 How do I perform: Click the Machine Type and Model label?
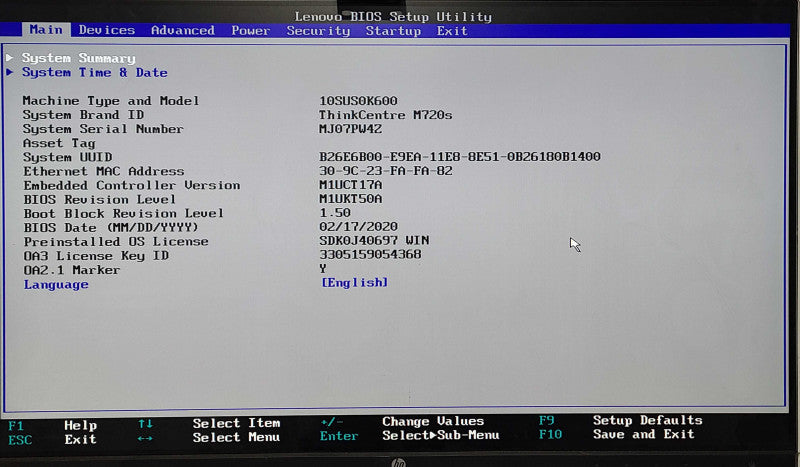111,101
